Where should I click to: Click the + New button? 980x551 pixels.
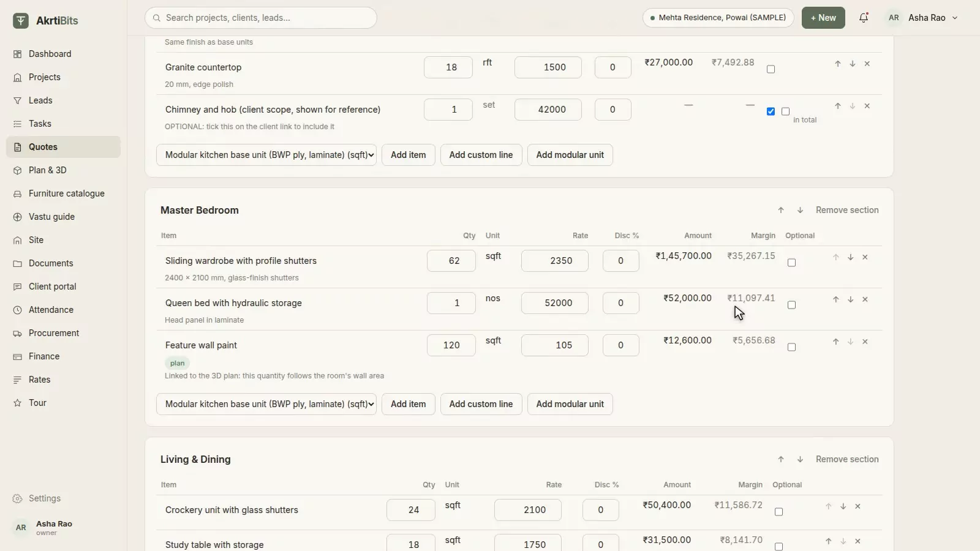823,18
